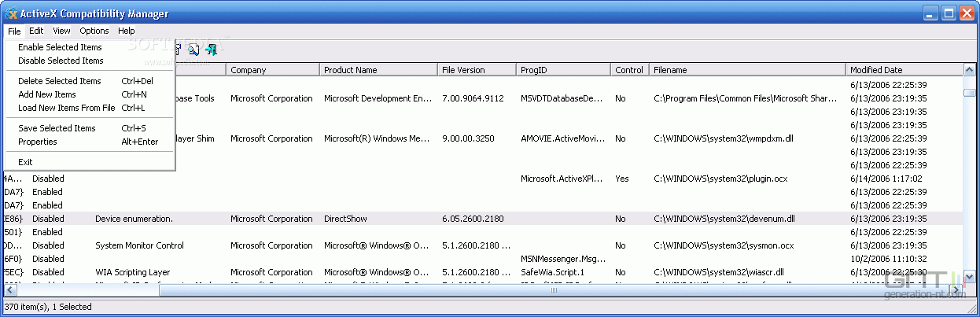Select Add New Items menu entry
The image size is (980, 317).
[90, 94]
